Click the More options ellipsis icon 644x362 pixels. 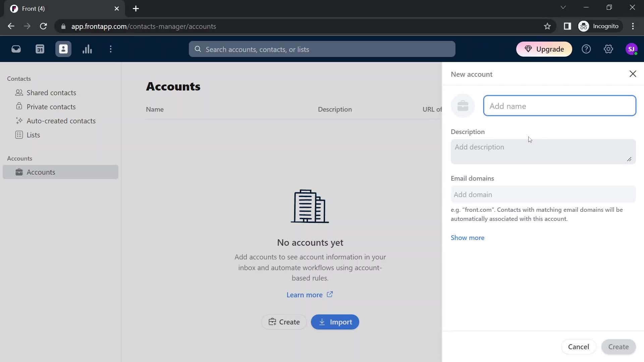pyautogui.click(x=111, y=49)
